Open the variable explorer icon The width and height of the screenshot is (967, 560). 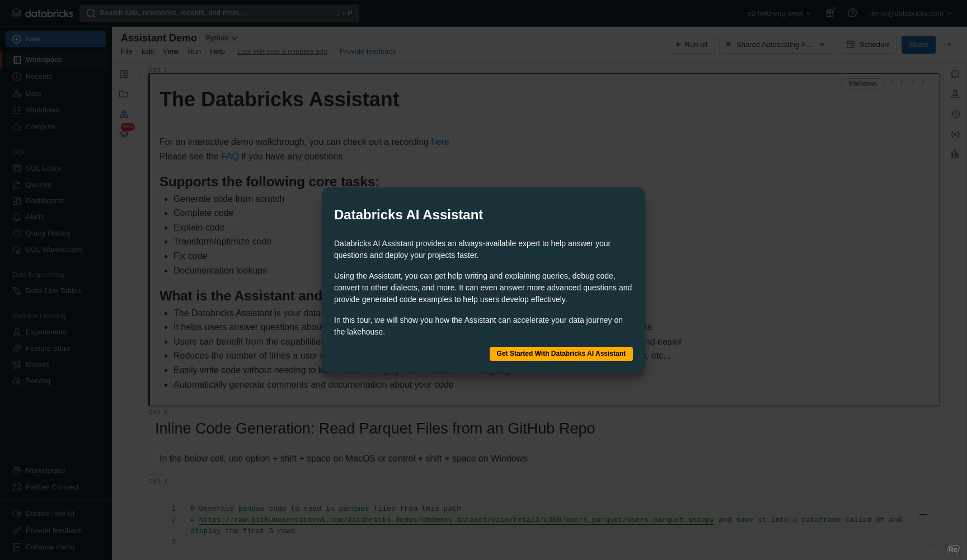[955, 134]
